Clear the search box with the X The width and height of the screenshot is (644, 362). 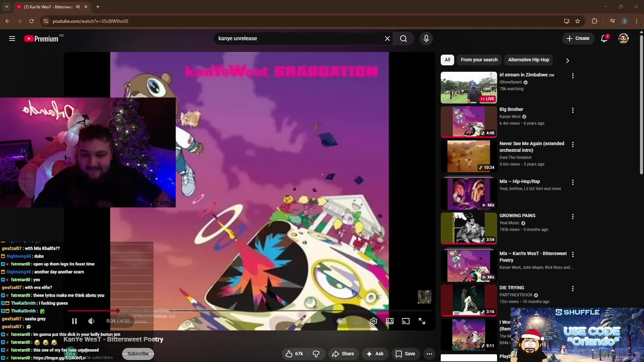(x=387, y=39)
